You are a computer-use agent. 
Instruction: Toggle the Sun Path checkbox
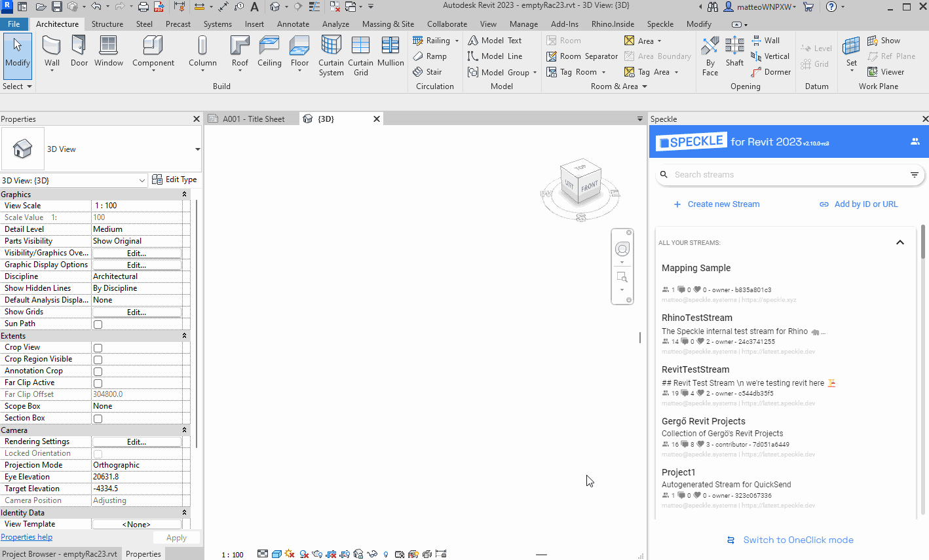click(98, 324)
